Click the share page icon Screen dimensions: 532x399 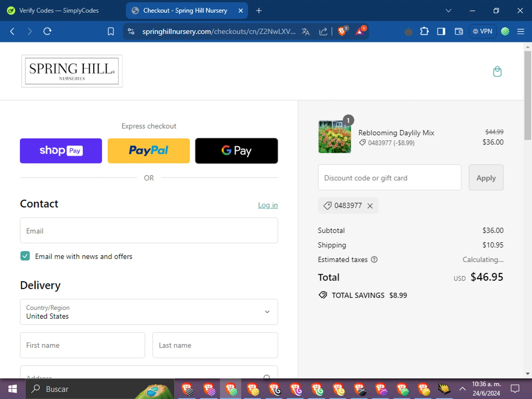[323, 32]
